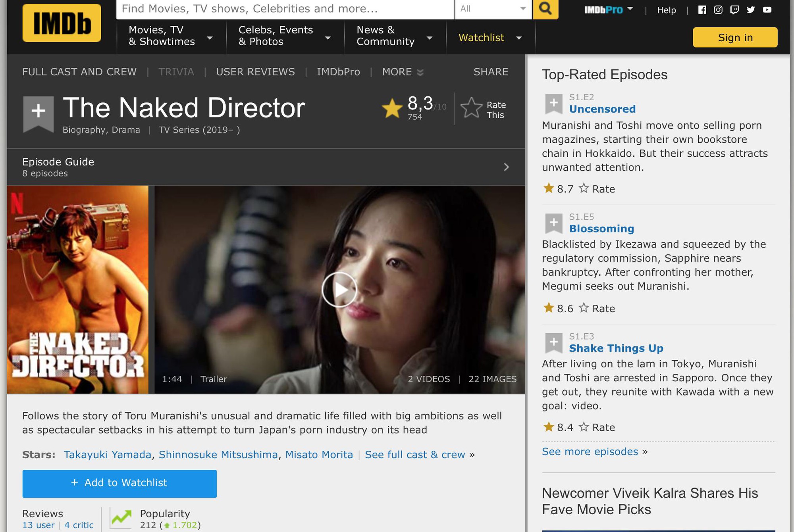Image resolution: width=794 pixels, height=532 pixels.
Task: Open Takayuki Yamada's page
Action: click(x=108, y=455)
